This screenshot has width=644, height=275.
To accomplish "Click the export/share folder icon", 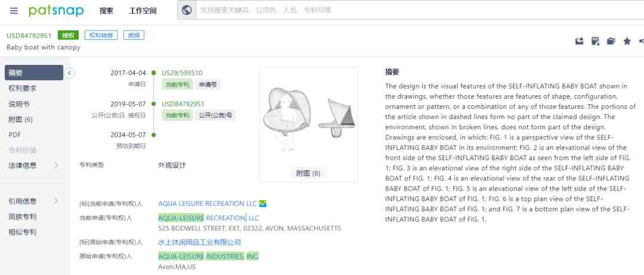I will (580, 41).
